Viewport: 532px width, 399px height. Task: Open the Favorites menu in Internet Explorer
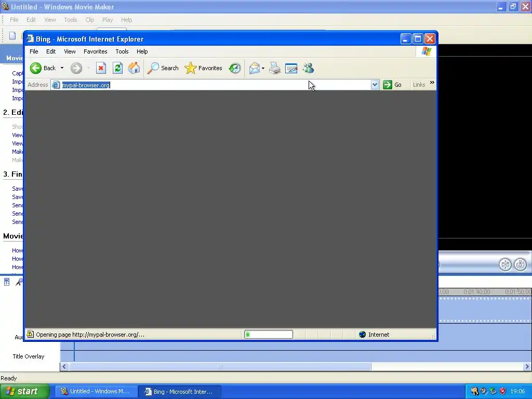(96, 51)
